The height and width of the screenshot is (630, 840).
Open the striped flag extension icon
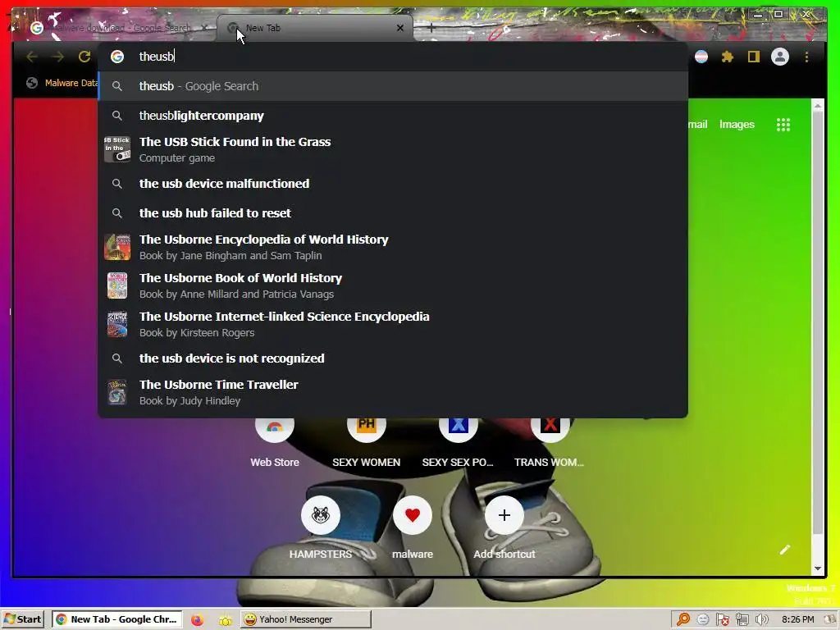click(x=701, y=57)
